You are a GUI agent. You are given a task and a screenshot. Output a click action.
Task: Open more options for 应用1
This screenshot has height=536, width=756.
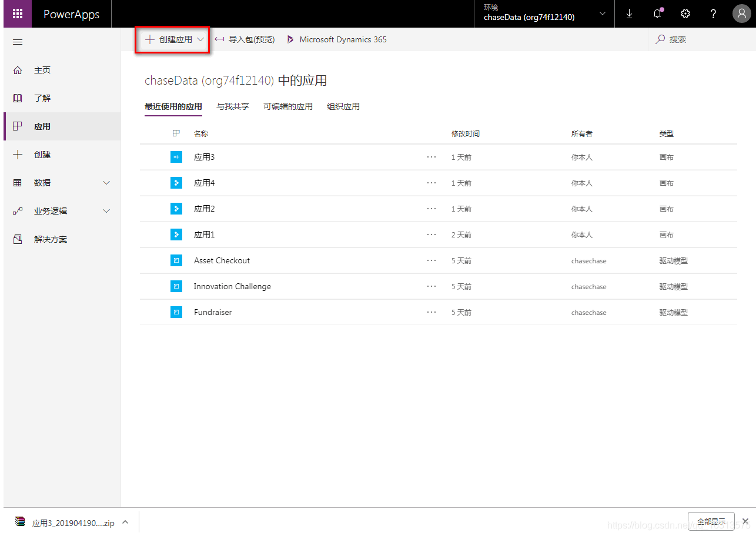click(431, 235)
